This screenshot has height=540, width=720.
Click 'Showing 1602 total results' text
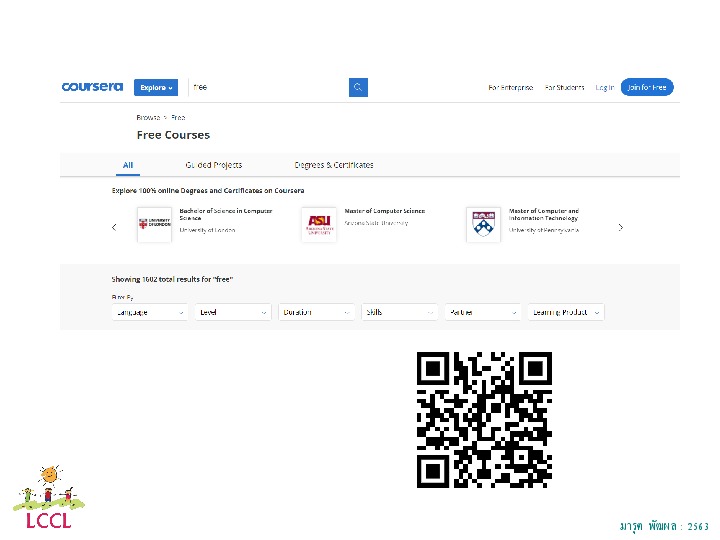point(172,279)
